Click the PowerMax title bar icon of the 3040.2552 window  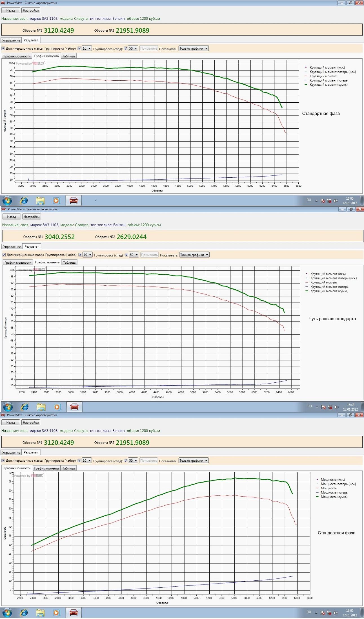(x=4, y=209)
